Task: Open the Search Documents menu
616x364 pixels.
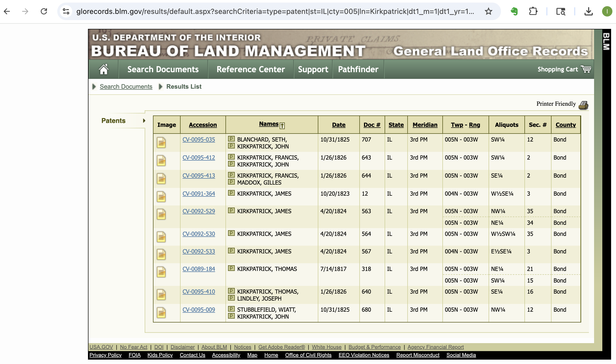Action: pos(163,69)
